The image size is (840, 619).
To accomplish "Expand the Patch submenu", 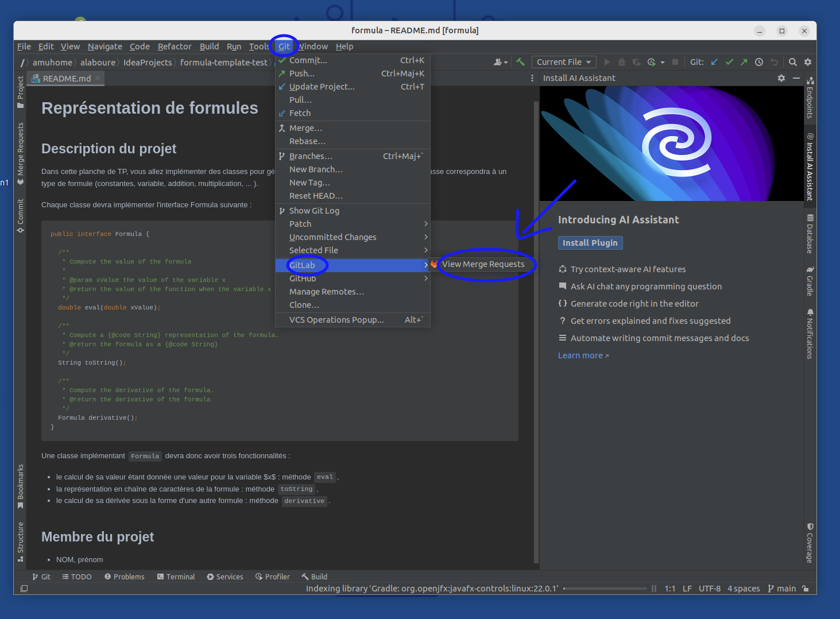I will pyautogui.click(x=353, y=224).
